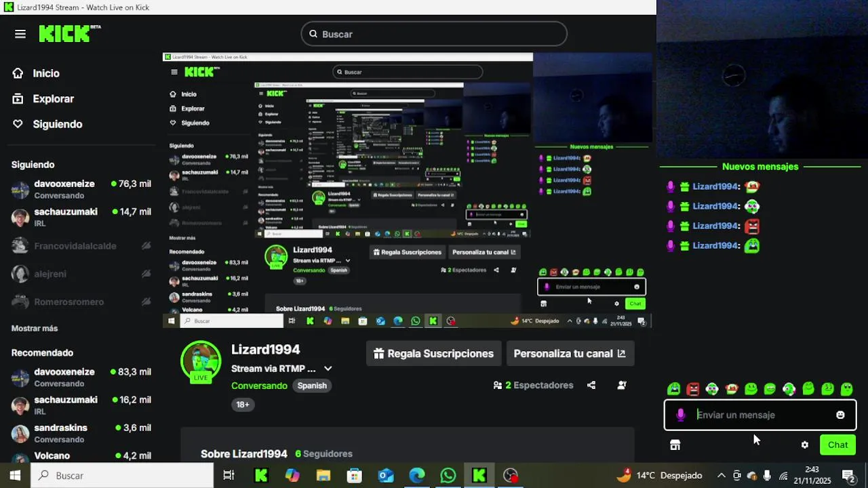
Task: Open offline channel Romerosromero
Action: coord(81,302)
